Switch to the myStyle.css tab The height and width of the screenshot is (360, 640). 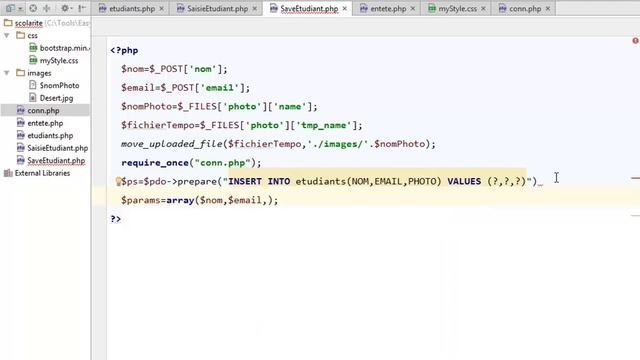click(x=457, y=9)
